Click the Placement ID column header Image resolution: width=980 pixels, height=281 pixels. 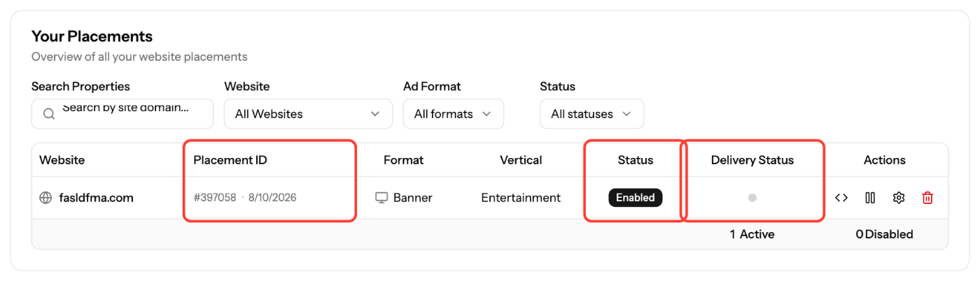click(x=230, y=160)
